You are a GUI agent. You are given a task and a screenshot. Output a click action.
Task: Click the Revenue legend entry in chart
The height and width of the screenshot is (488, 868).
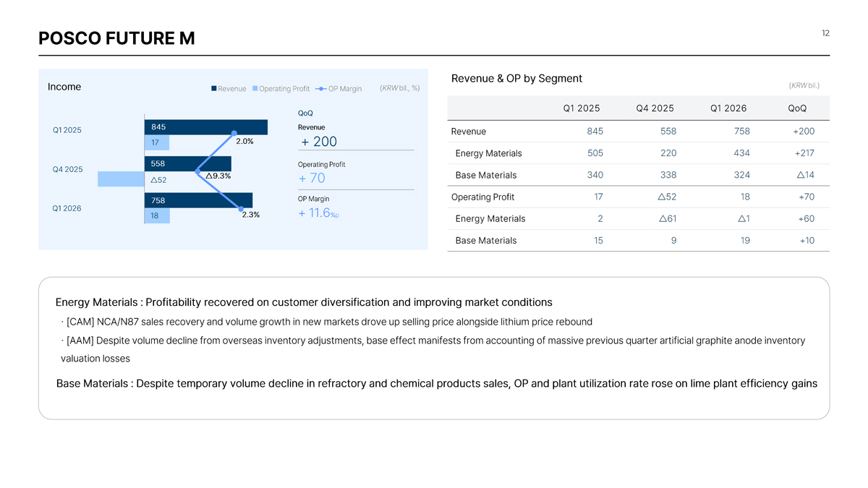(x=229, y=89)
